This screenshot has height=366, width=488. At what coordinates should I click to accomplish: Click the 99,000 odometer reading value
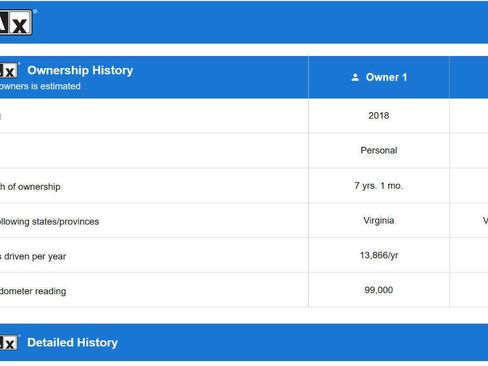(x=379, y=290)
